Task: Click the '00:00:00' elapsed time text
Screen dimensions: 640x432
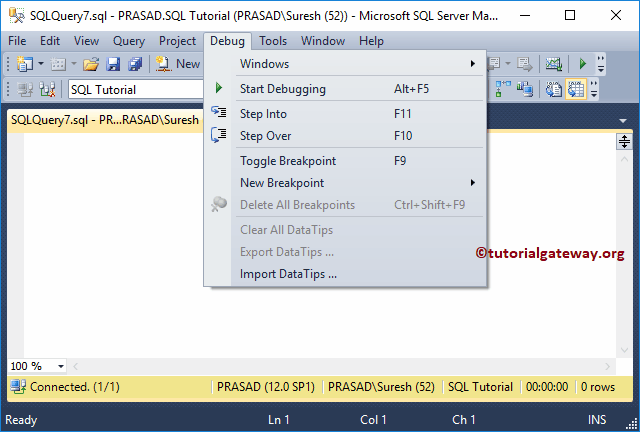Action: click(547, 387)
